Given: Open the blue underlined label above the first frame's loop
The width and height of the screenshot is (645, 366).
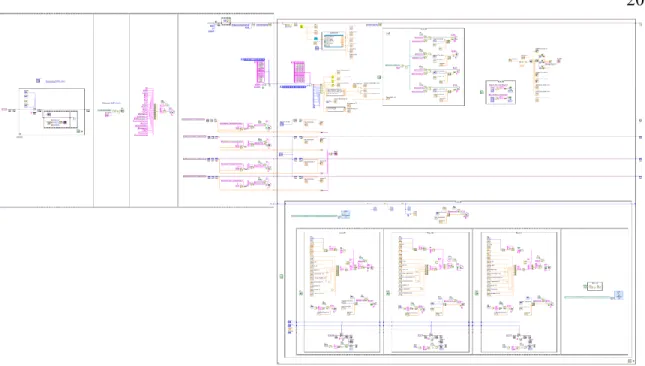Looking at the screenshot, I should [56, 81].
